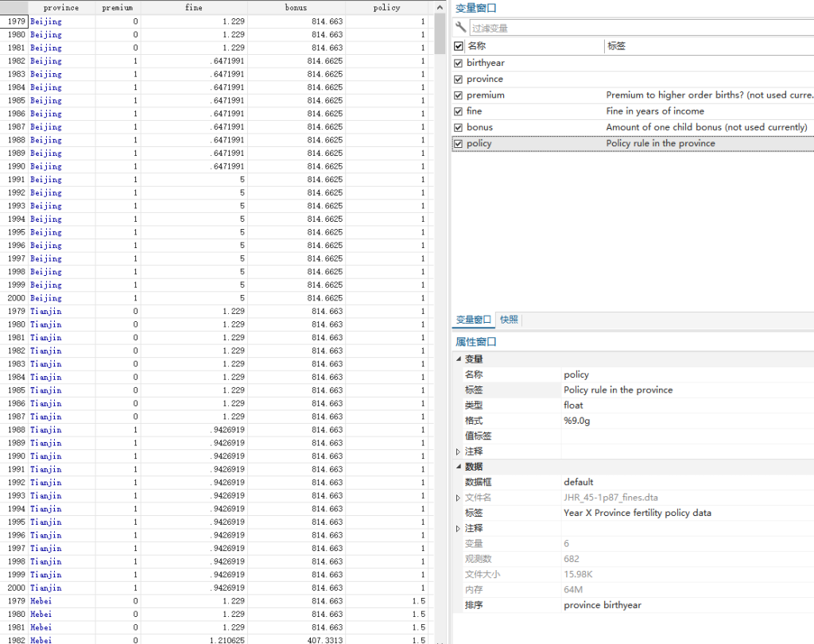Collapse the 数据 properties section

click(459, 467)
